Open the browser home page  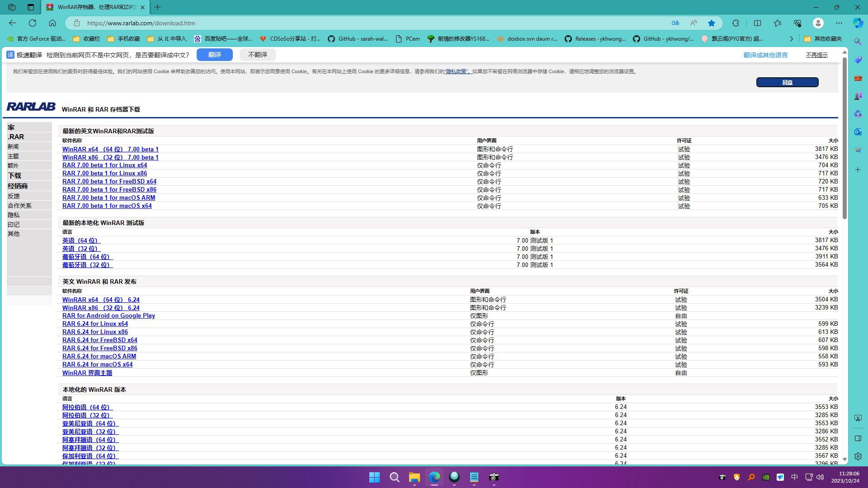point(52,23)
